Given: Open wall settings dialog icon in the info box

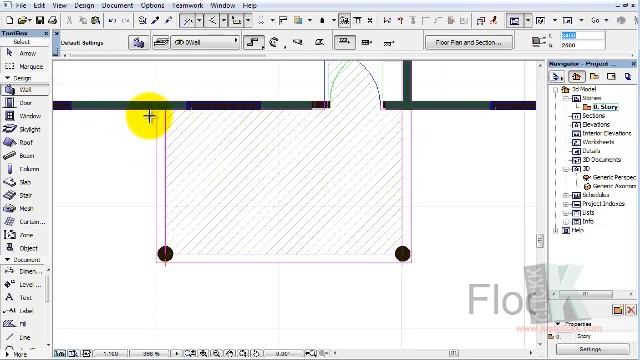Looking at the screenshot, I should coord(138,42).
